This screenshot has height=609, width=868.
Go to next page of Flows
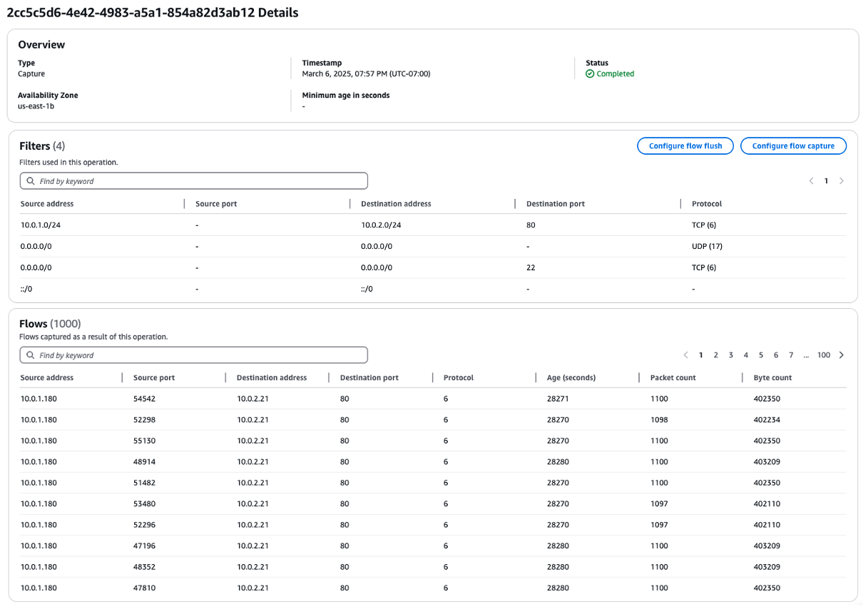coord(842,355)
